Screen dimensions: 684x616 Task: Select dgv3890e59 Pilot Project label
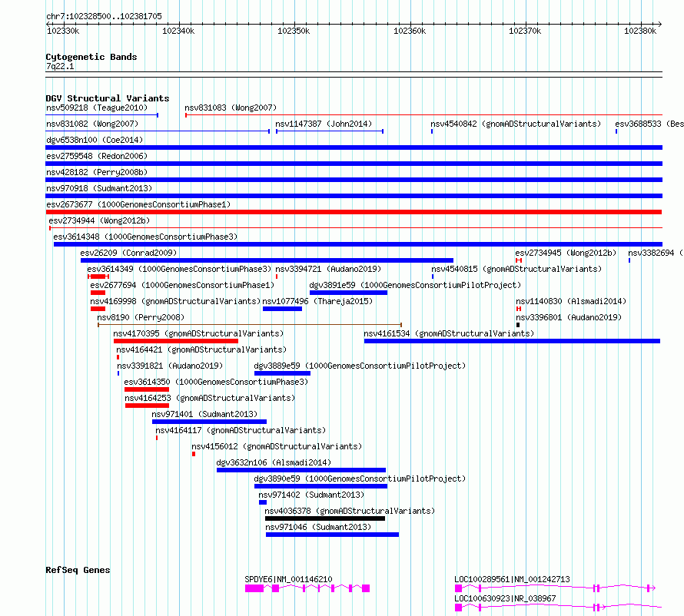click(x=360, y=479)
